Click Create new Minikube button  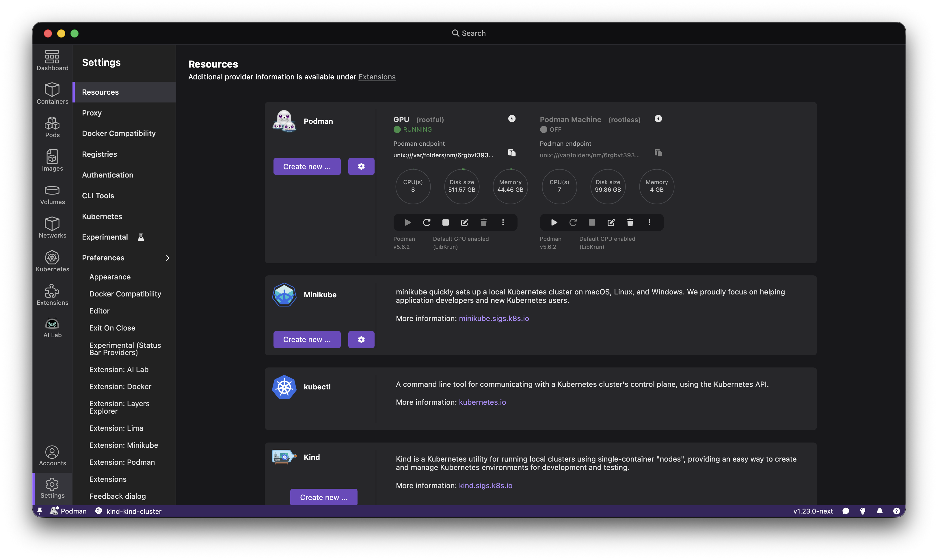[x=306, y=339]
